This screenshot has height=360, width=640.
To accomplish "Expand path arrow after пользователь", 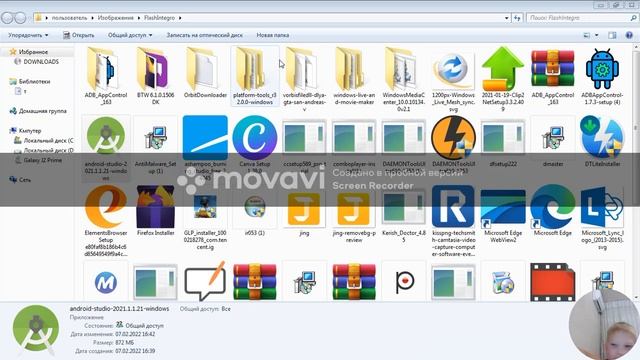I will [92, 18].
